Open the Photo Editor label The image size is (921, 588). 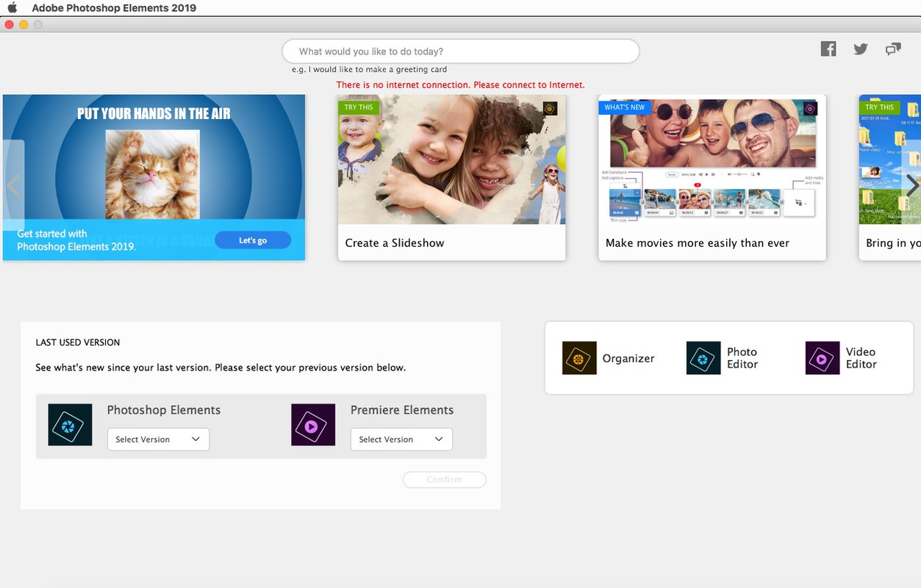[x=742, y=358]
